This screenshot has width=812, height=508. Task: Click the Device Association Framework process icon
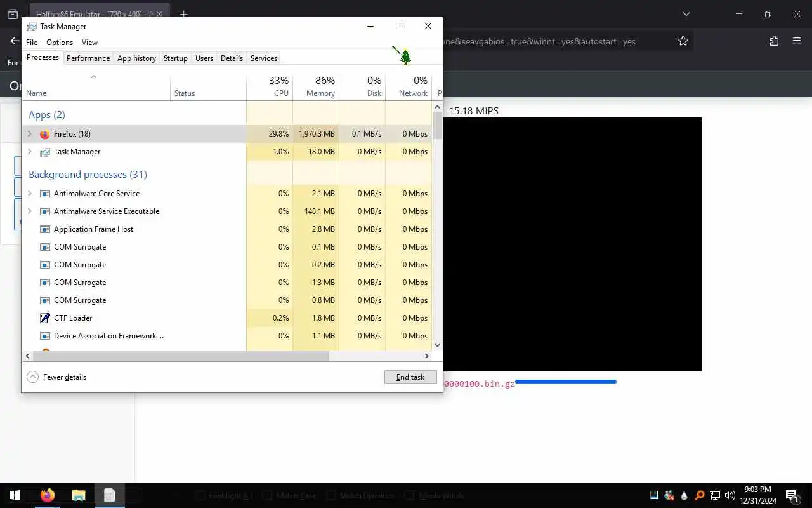pos(44,336)
